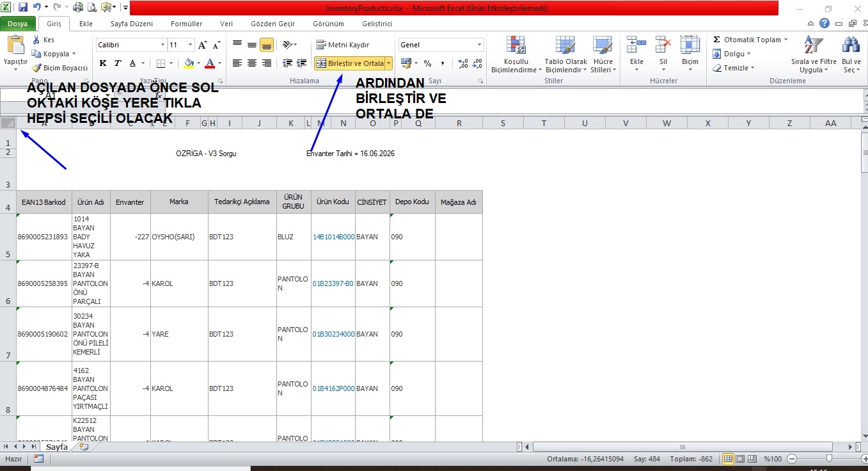Apply percent style formatting

pos(427,63)
